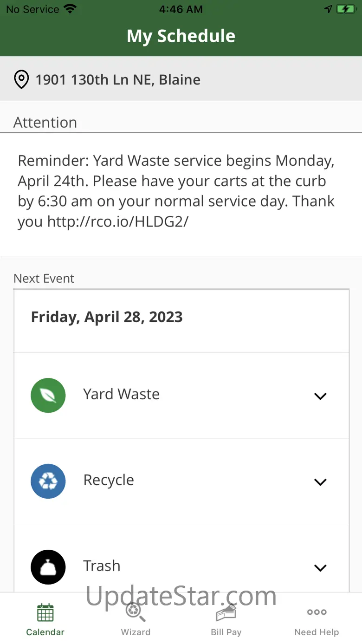362x644 pixels.
Task: Tap the green Yard Waste leaf icon
Action: pyautogui.click(x=48, y=396)
